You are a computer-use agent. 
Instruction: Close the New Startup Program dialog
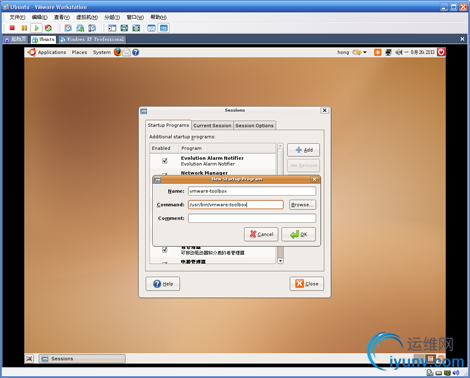[314, 179]
